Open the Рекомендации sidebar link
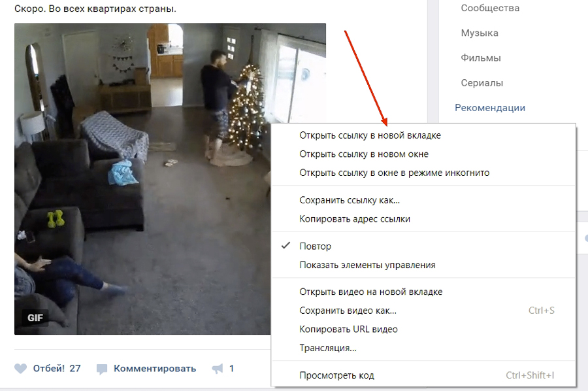This screenshot has height=391, width=588. tap(490, 108)
